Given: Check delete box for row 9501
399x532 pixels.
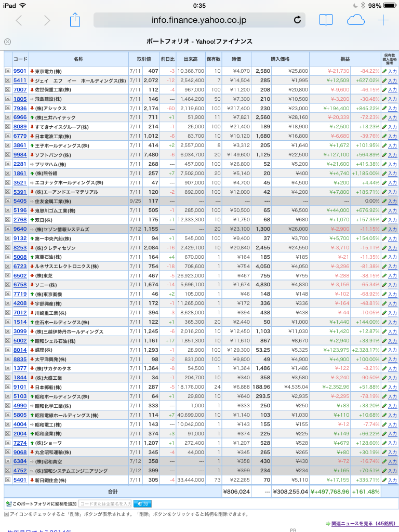Looking at the screenshot, I should [x=8, y=71].
